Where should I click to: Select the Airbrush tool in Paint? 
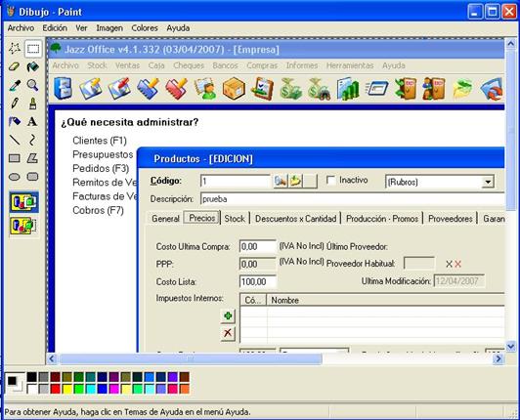click(x=15, y=122)
